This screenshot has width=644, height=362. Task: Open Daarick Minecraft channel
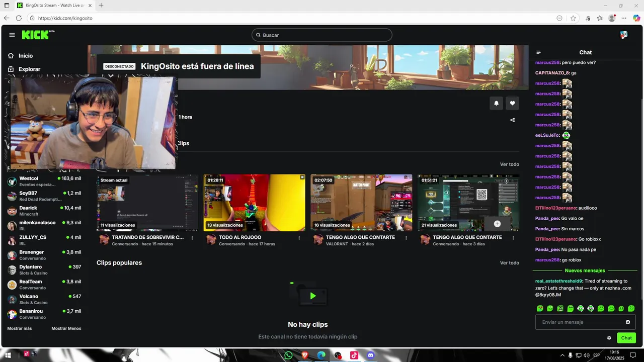[x=44, y=211]
